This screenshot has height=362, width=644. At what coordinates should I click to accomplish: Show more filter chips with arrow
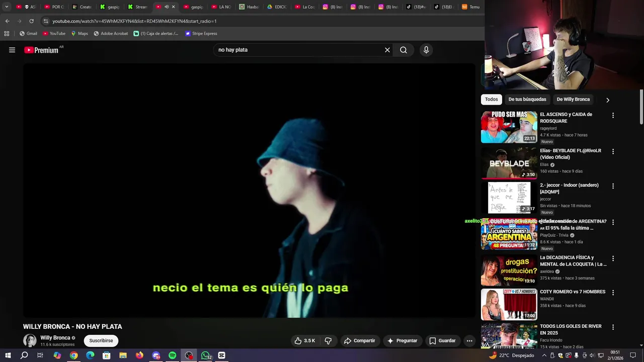click(x=607, y=100)
